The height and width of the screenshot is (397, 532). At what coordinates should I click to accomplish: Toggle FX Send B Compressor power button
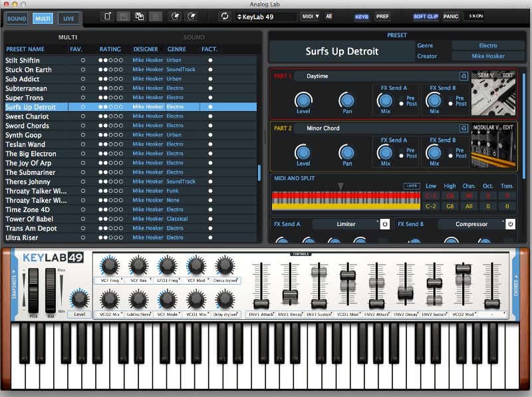pos(510,224)
